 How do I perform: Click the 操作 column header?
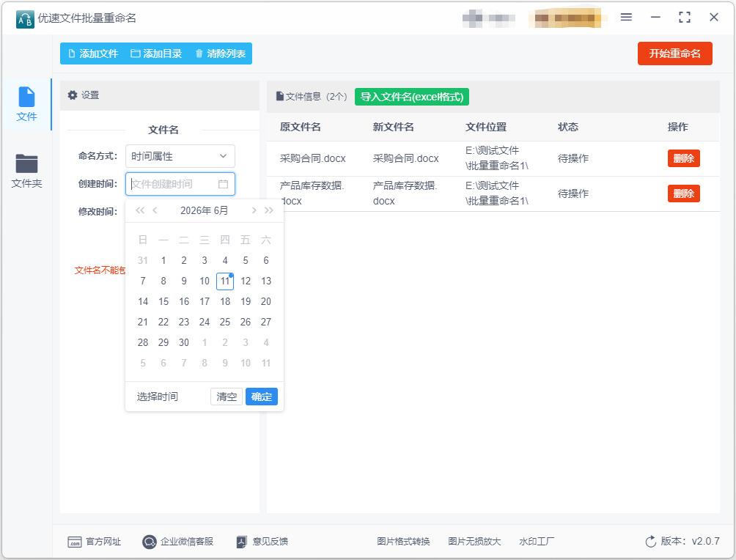(678, 127)
